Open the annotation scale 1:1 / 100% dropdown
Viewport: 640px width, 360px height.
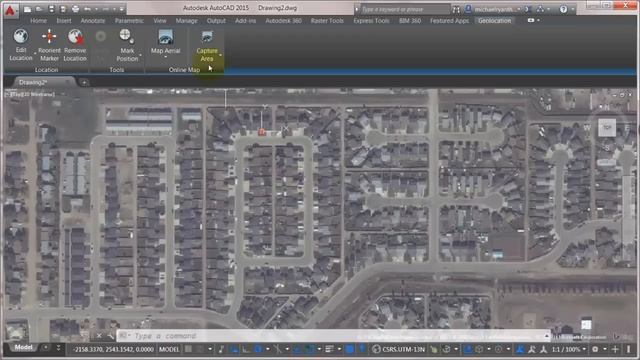pyautogui.click(x=569, y=349)
